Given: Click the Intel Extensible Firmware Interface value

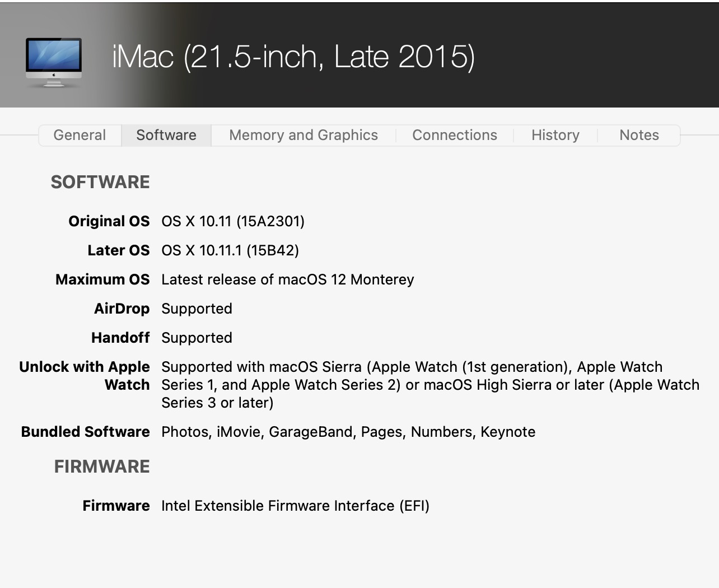Looking at the screenshot, I should pyautogui.click(x=295, y=506).
